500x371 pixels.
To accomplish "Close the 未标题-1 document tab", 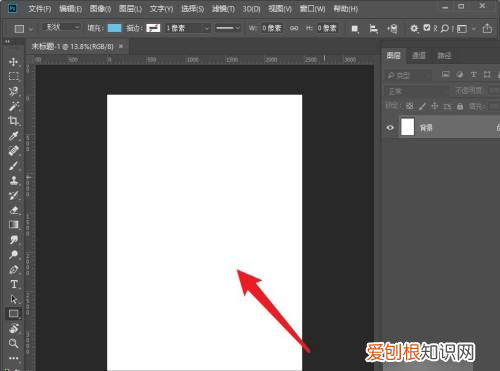I will point(121,46).
